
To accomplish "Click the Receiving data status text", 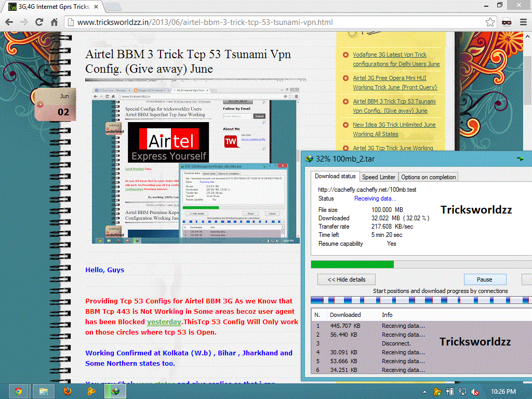I will 375,198.
